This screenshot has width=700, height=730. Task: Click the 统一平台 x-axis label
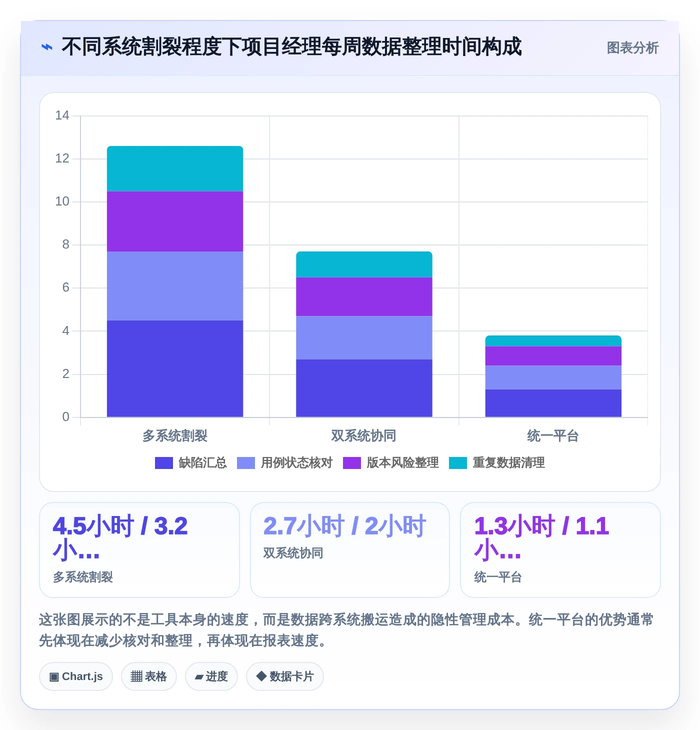click(x=553, y=436)
